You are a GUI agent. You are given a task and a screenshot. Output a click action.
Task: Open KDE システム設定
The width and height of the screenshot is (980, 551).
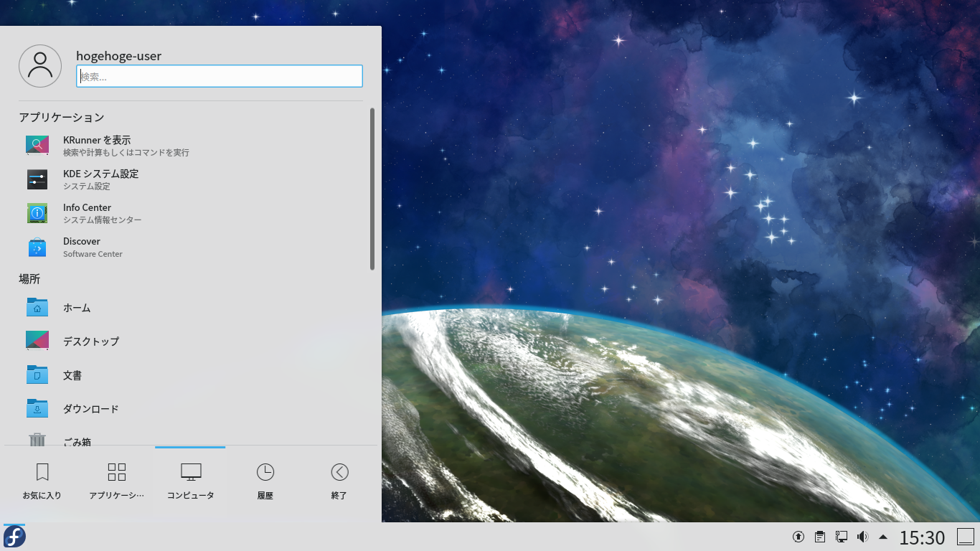pyautogui.click(x=192, y=179)
